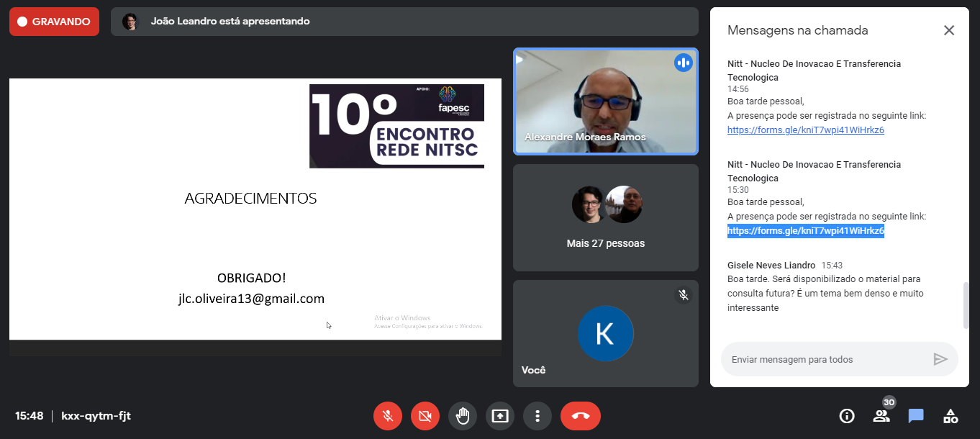Show the participants list icon

(881, 416)
